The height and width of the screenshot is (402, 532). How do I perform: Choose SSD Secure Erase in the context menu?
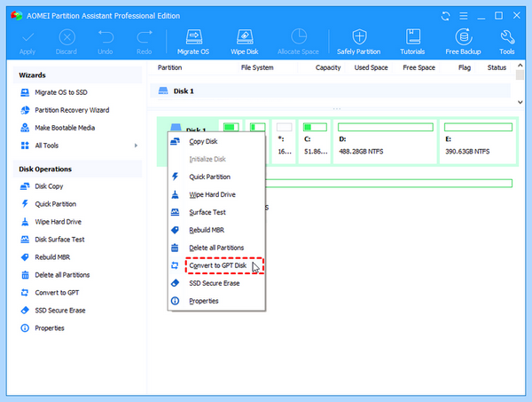coord(216,283)
